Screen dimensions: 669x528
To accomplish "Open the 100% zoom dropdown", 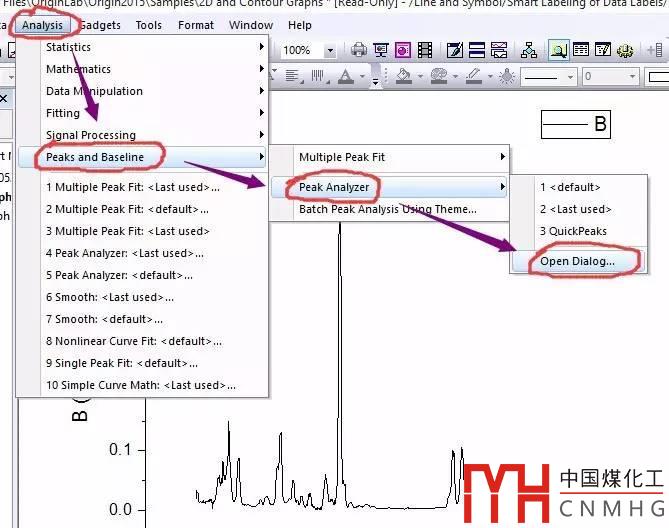I will click(x=330, y=51).
